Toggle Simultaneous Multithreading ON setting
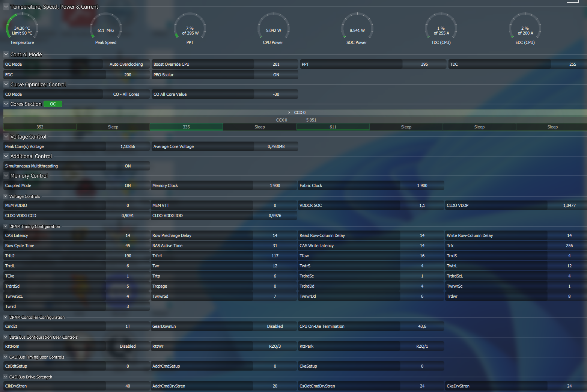 click(x=128, y=166)
